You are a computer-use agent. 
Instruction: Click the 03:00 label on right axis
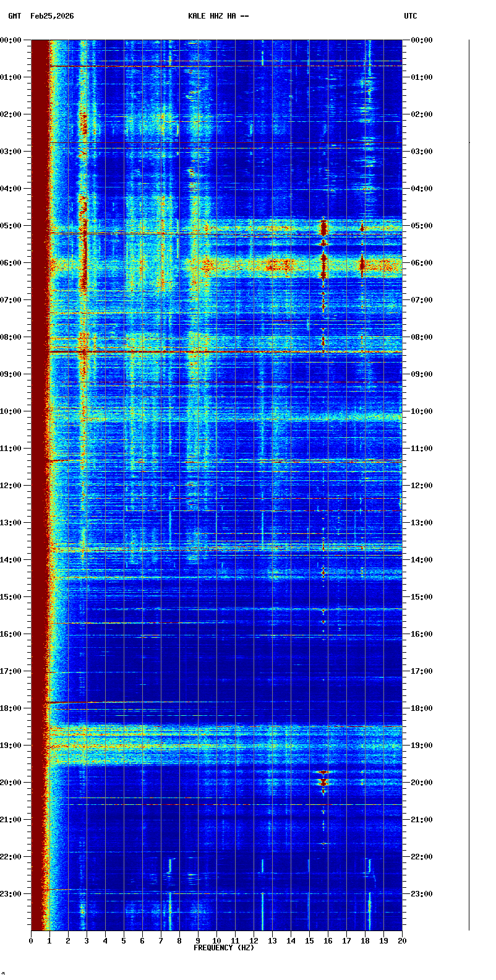[x=422, y=152]
